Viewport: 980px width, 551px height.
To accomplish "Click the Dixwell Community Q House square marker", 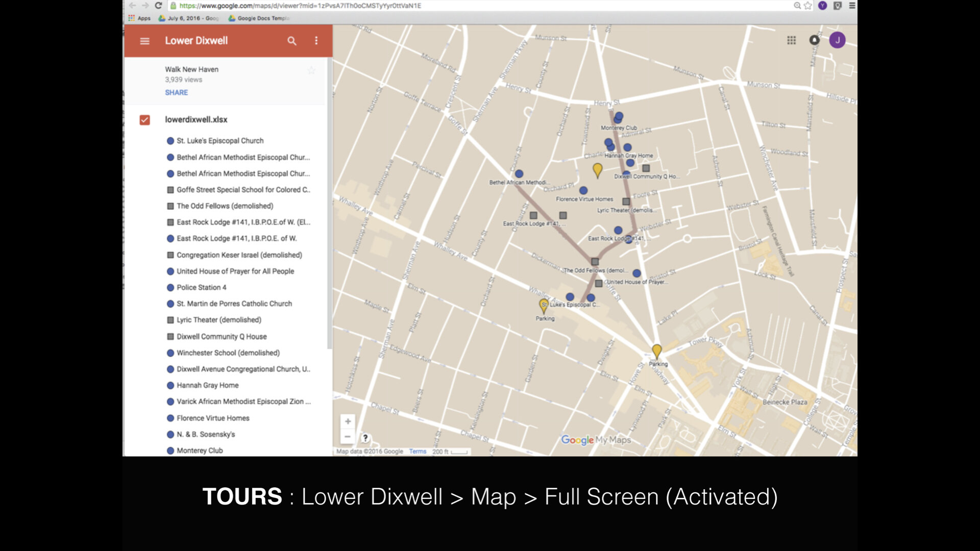I will (646, 168).
